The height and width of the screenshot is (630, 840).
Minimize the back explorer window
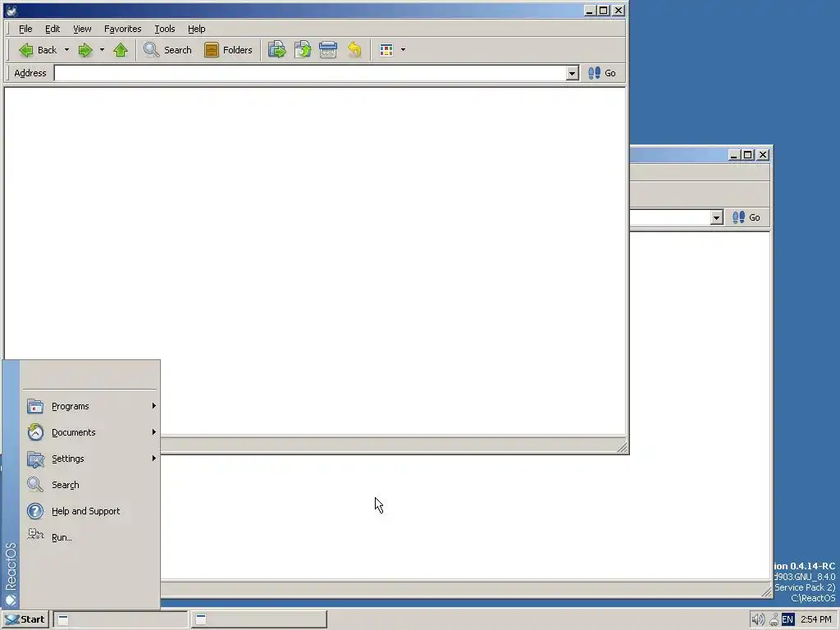[x=734, y=155]
